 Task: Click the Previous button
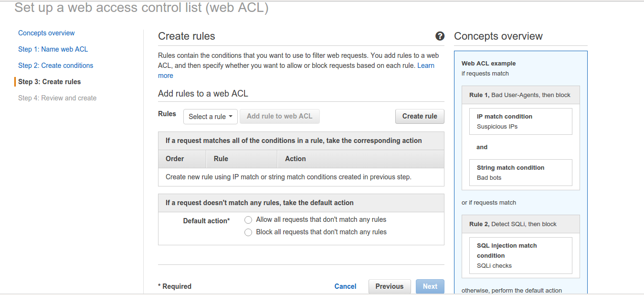click(389, 286)
